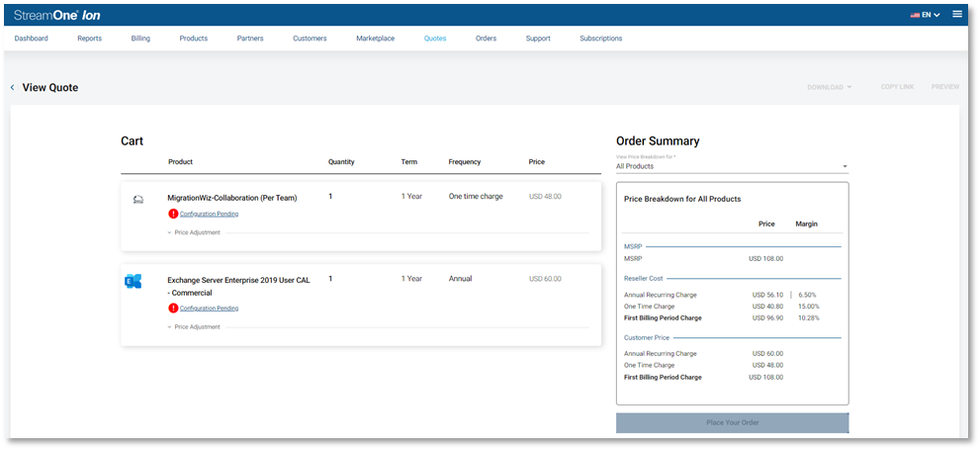The width and height of the screenshot is (980, 450).
Task: Click the 15.00% margin value
Action: click(808, 307)
